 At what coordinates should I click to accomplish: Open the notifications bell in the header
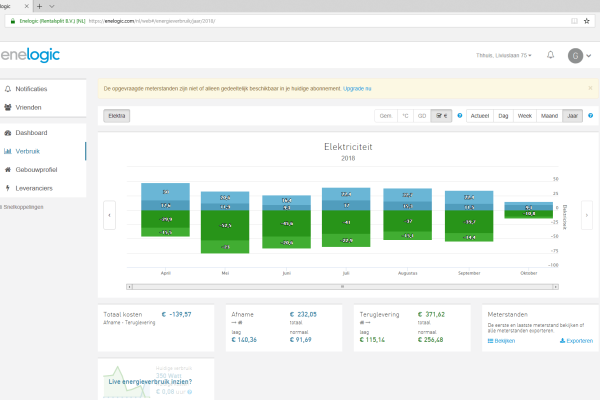coord(550,55)
